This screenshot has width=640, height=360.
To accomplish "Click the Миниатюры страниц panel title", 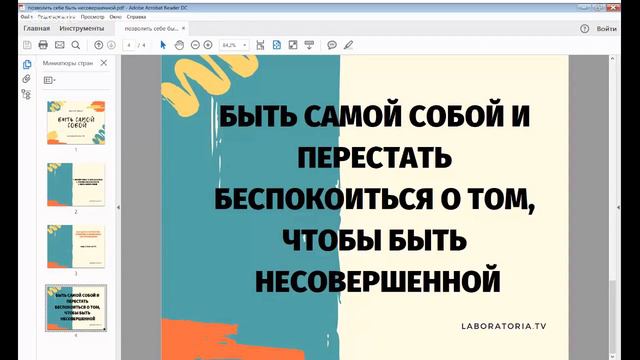I will tap(68, 63).
